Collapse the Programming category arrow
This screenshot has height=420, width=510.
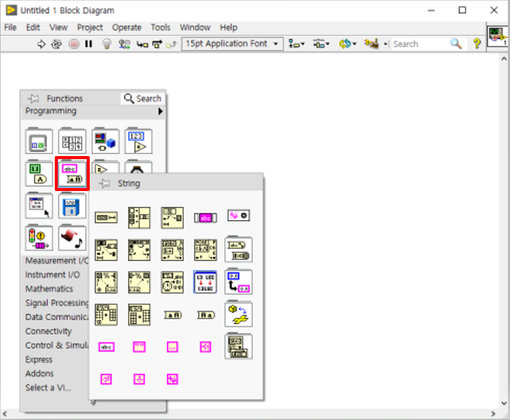click(x=160, y=111)
